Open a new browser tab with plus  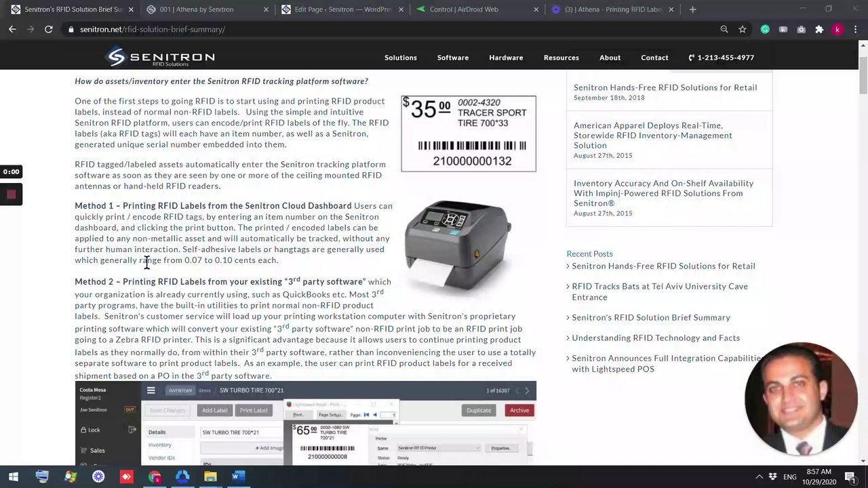[692, 9]
